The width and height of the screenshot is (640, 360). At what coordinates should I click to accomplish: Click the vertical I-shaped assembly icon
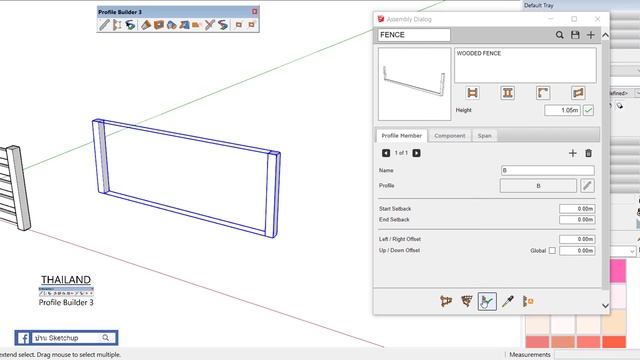point(507,93)
